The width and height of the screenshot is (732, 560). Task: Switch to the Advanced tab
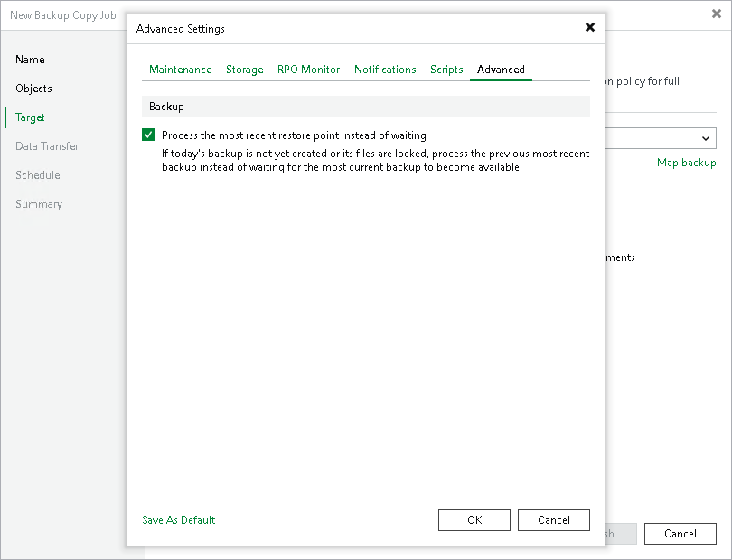point(501,69)
